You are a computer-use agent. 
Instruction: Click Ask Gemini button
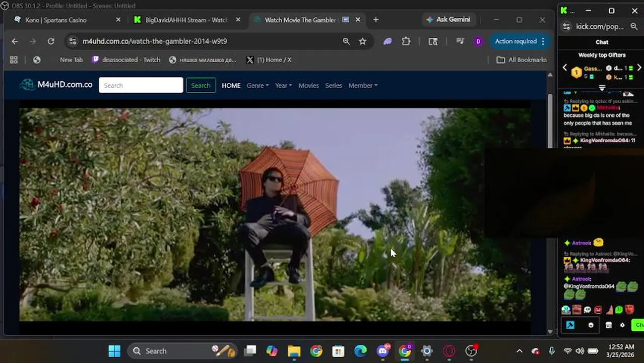point(448,20)
